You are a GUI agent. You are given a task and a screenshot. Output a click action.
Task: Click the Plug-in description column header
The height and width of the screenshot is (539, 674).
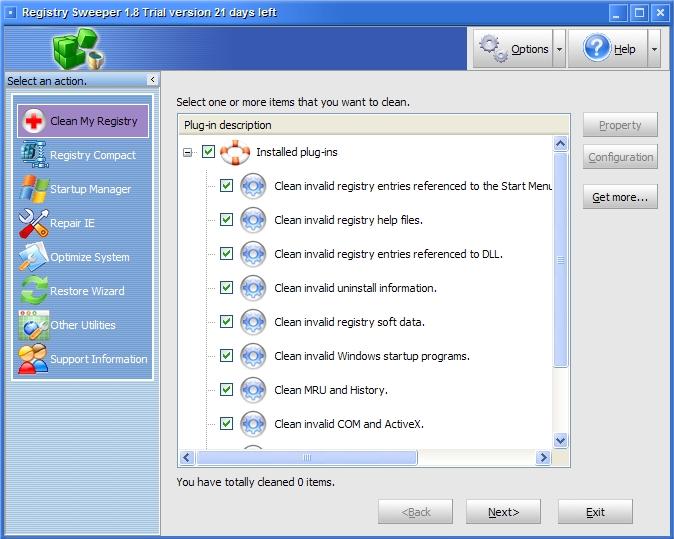pos(374,125)
